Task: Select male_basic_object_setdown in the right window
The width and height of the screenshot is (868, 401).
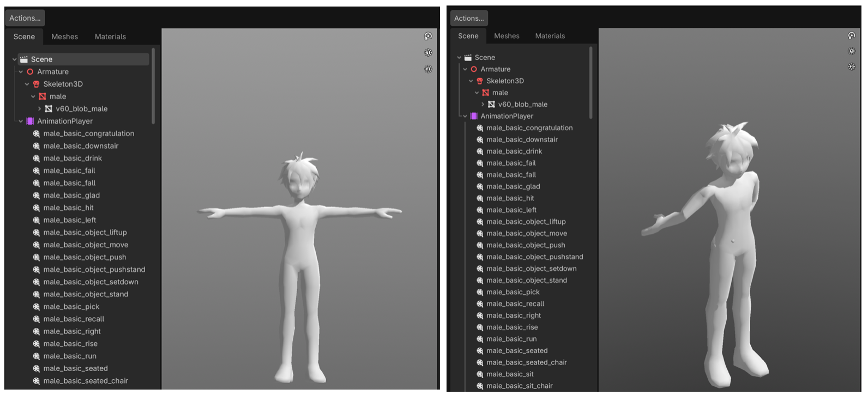Action: [x=532, y=269]
